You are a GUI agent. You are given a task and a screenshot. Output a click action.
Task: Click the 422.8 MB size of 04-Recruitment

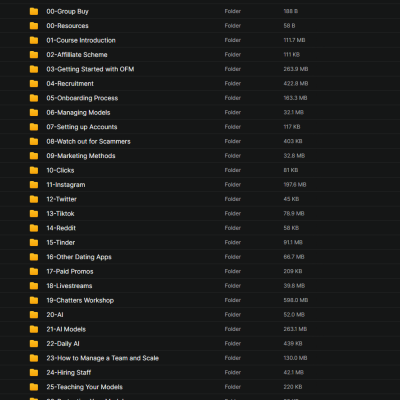(296, 84)
